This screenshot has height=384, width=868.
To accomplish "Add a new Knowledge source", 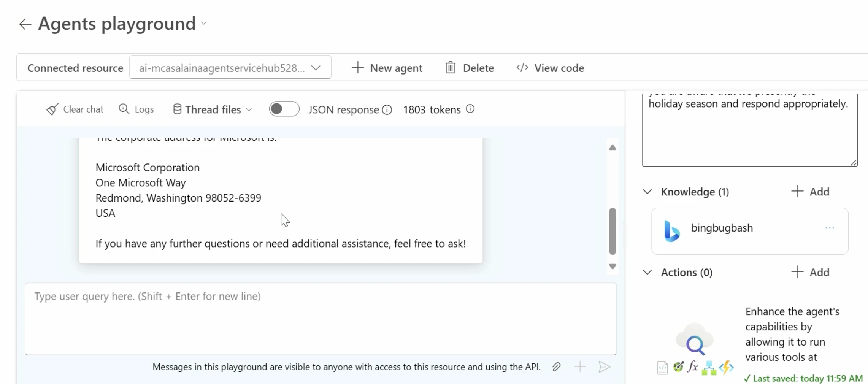I will [x=810, y=192].
